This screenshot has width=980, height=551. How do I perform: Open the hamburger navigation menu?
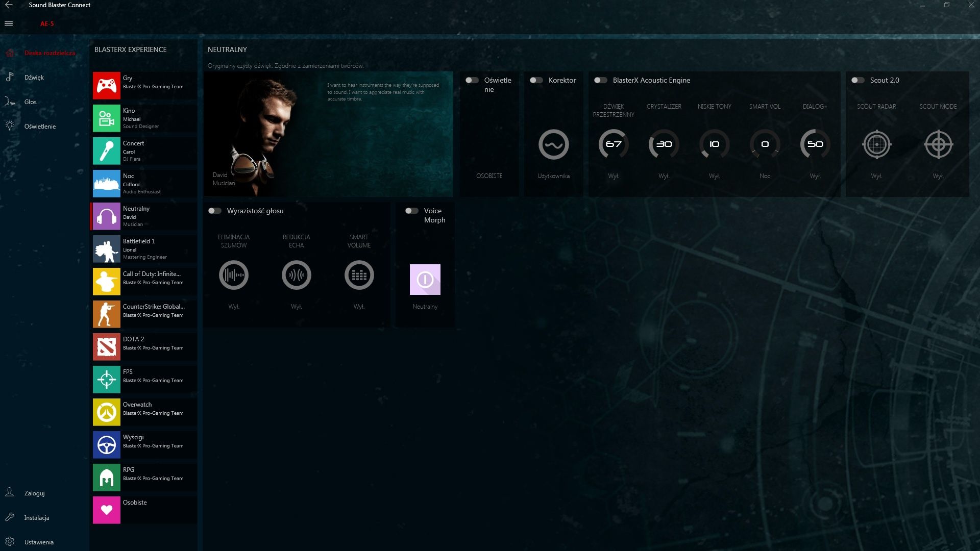click(x=9, y=23)
